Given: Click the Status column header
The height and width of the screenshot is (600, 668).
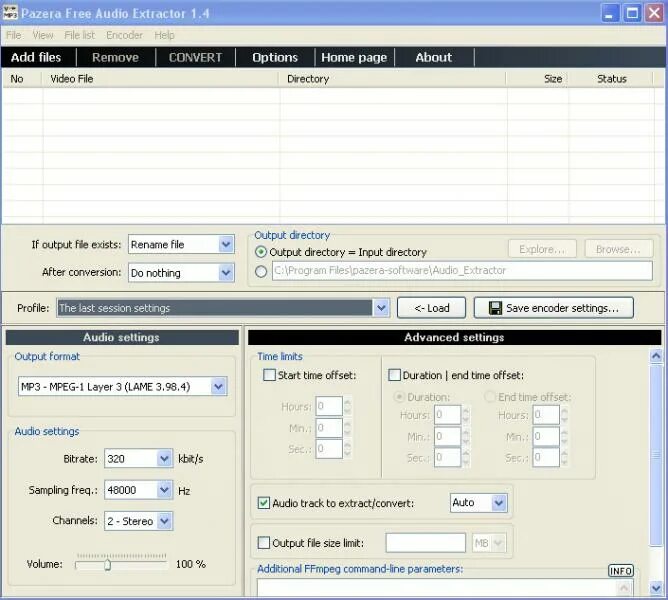Looking at the screenshot, I should point(611,79).
